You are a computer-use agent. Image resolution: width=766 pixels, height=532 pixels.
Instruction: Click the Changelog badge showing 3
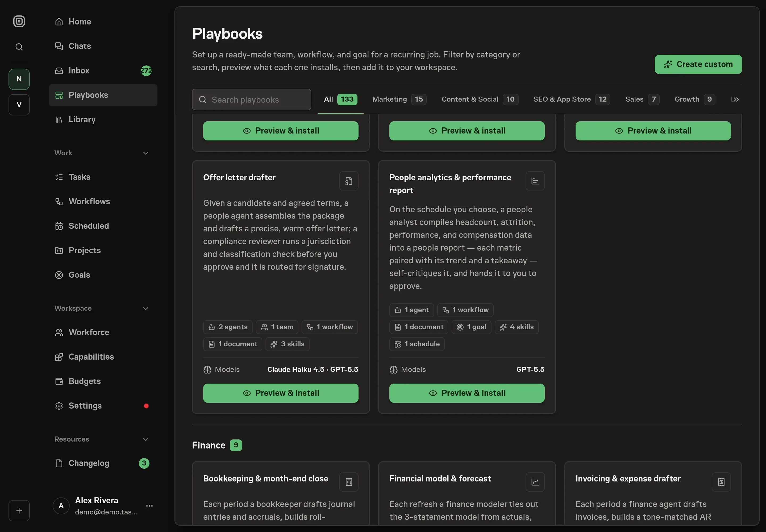coord(144,463)
